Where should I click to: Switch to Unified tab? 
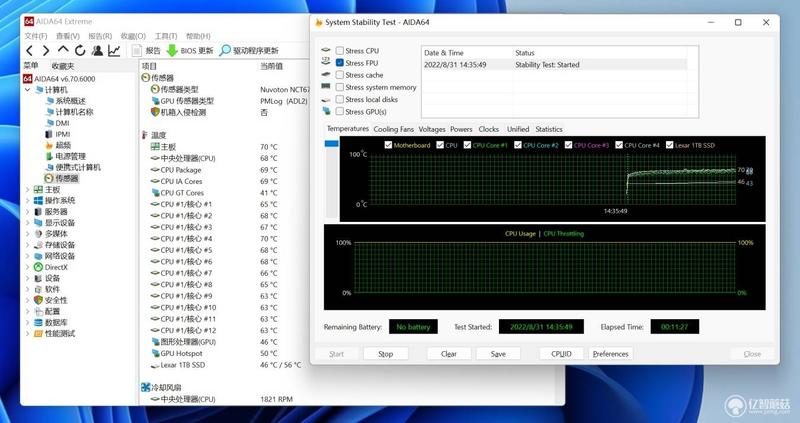518,130
